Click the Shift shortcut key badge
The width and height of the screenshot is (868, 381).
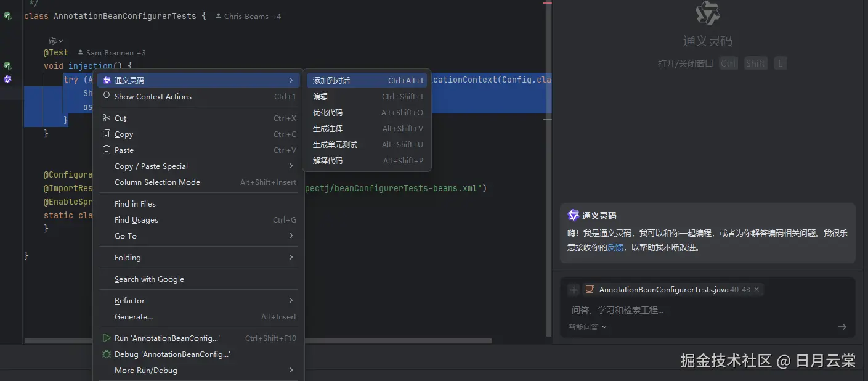pyautogui.click(x=755, y=63)
